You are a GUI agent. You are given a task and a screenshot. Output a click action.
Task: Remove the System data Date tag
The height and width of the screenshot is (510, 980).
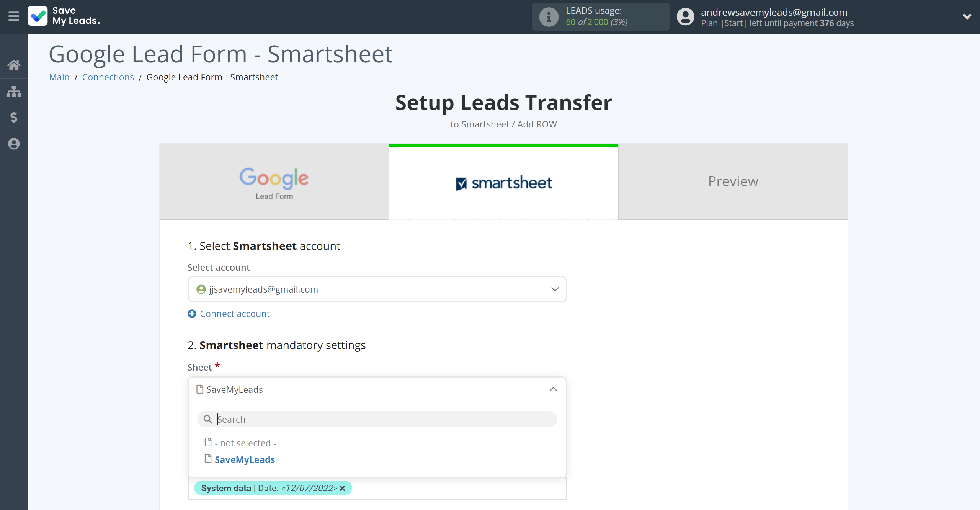pos(343,488)
